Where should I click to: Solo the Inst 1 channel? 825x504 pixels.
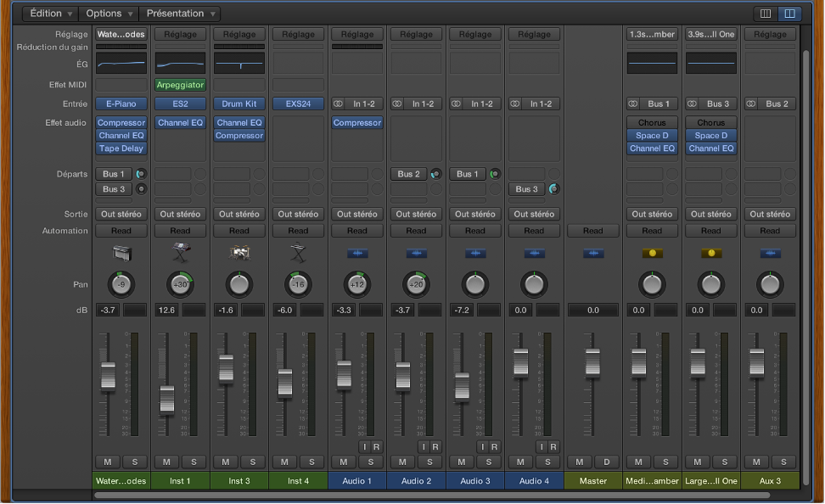[193, 462]
